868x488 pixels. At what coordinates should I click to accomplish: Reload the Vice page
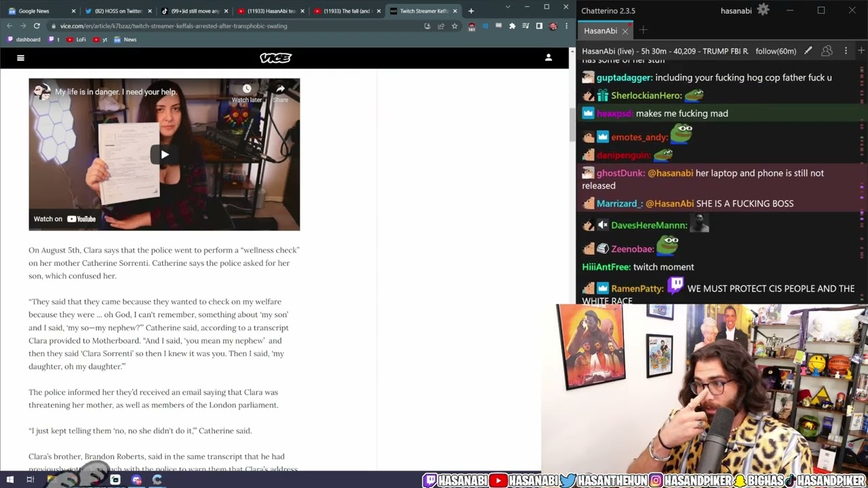pos(37,26)
